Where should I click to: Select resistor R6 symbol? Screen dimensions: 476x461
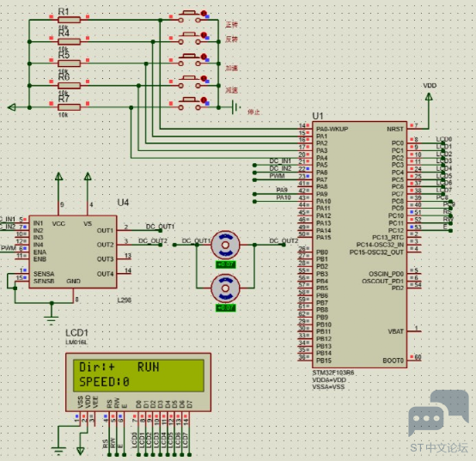pos(70,86)
